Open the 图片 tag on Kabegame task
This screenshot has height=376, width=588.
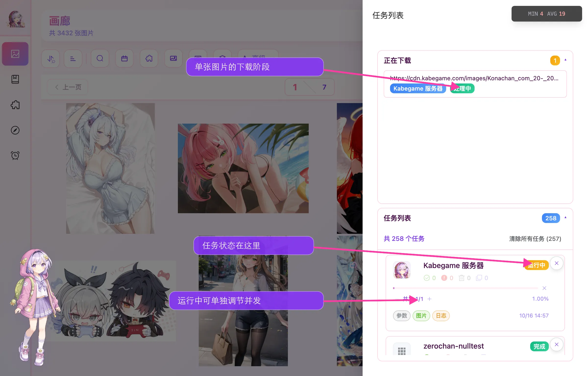point(421,316)
